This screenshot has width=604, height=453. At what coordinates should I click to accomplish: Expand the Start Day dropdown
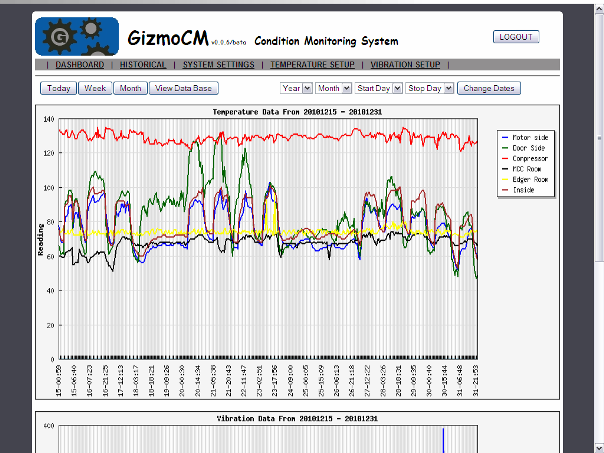point(379,88)
